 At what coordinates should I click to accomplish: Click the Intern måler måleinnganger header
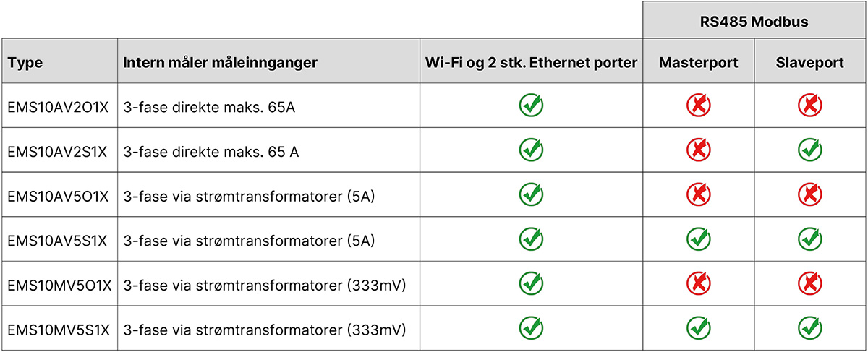tap(221, 63)
